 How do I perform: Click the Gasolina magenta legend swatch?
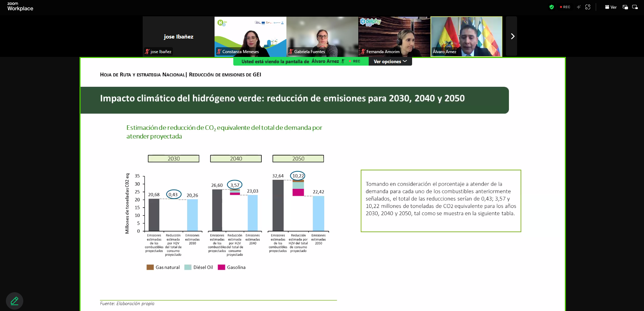(x=221, y=267)
